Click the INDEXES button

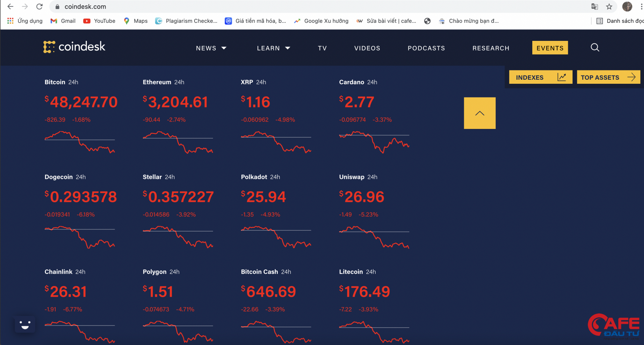point(541,77)
